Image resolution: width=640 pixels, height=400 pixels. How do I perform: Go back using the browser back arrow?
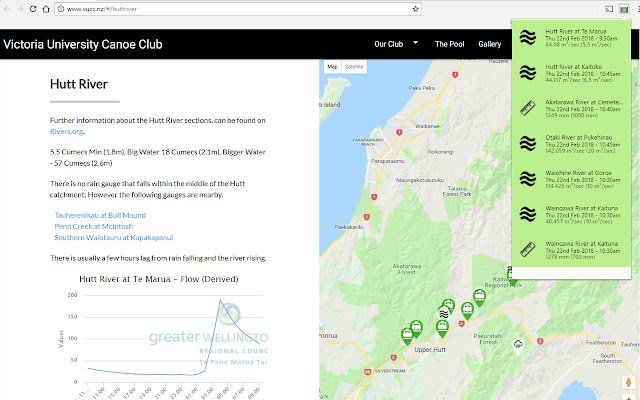coord(7,9)
